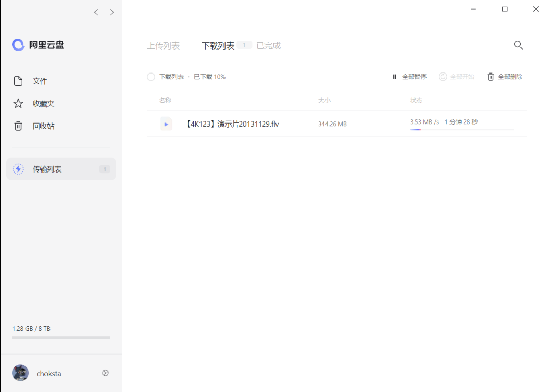Check the downloading flv file's selection circle
The image size is (551, 392).
click(151, 124)
